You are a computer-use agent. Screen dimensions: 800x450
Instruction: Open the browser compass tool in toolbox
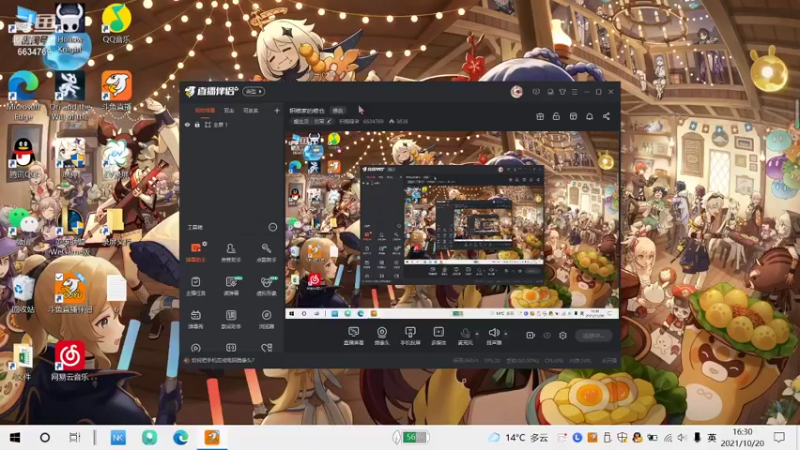tap(266, 319)
